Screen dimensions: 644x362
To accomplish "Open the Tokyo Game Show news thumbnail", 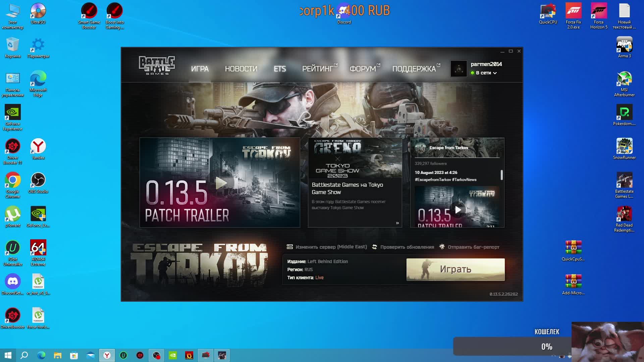I will 355,158.
